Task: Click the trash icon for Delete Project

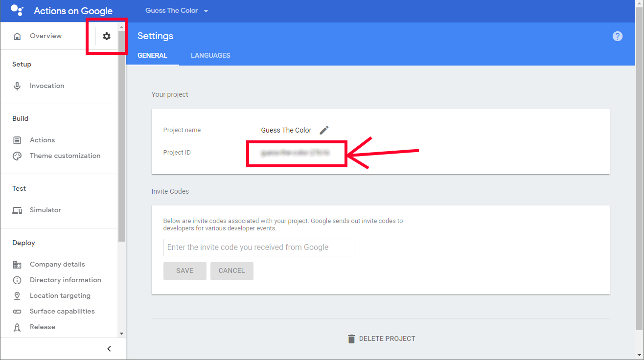Action: pos(351,338)
